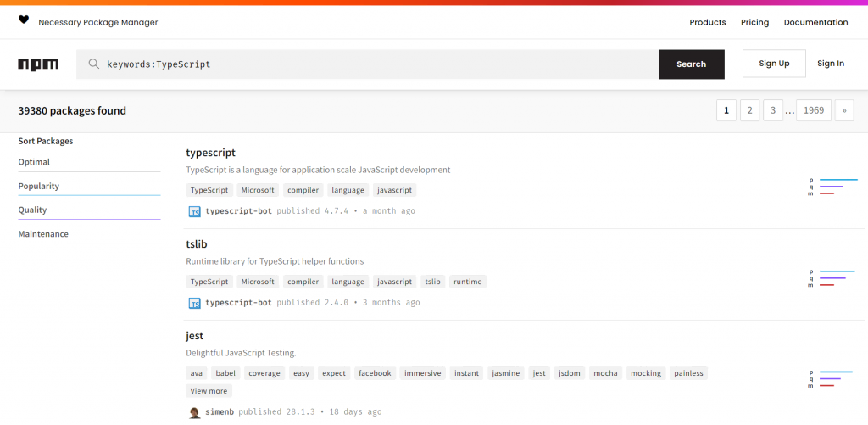The image size is (868, 425).
Task: Click language tag under typescript package
Action: pyautogui.click(x=348, y=190)
